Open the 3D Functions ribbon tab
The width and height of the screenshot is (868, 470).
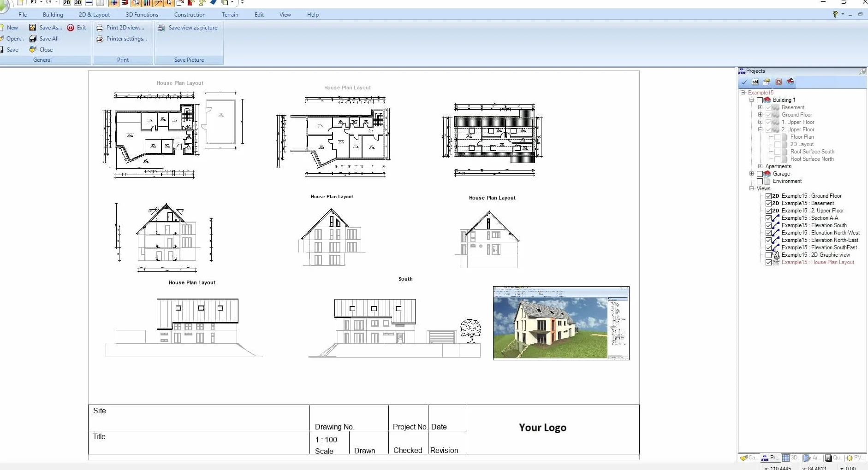pos(142,15)
